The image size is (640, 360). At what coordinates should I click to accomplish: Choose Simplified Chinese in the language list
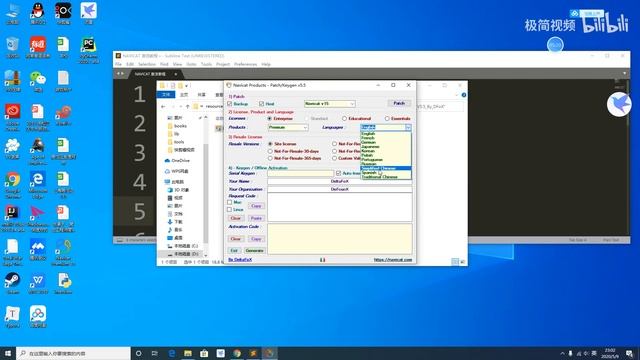coord(386,168)
